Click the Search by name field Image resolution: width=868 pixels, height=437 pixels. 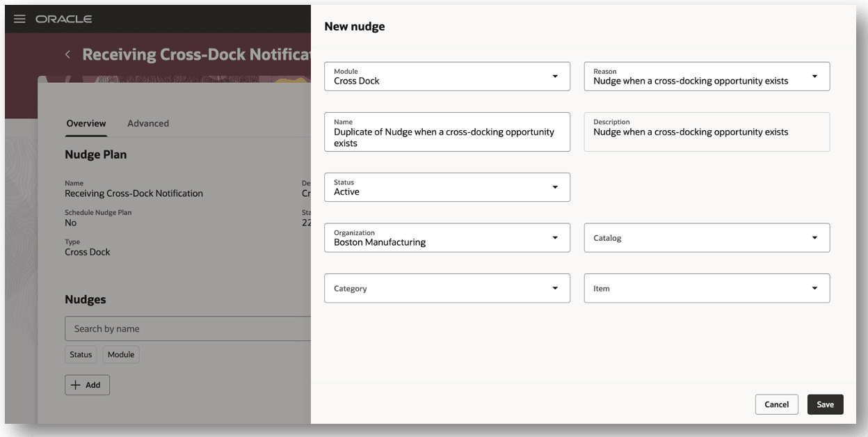tap(188, 328)
